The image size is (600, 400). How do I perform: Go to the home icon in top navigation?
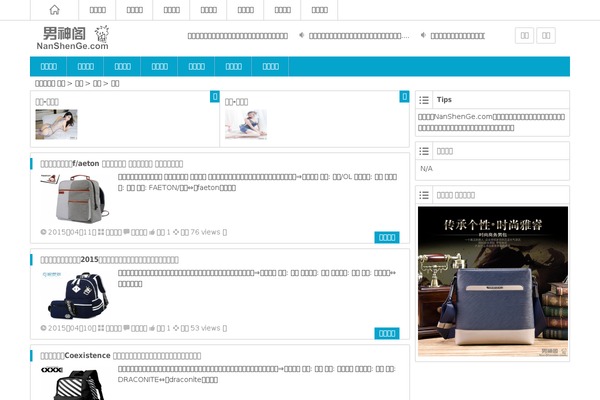coord(55,10)
